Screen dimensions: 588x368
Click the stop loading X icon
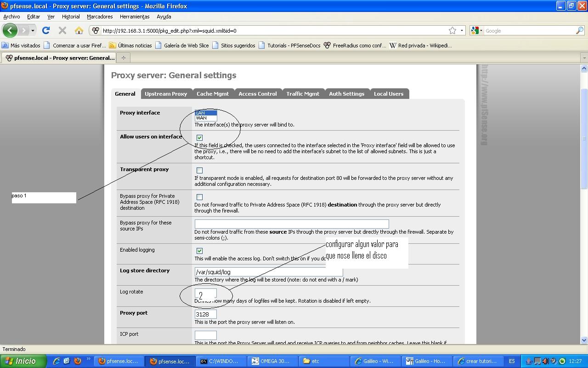(62, 30)
